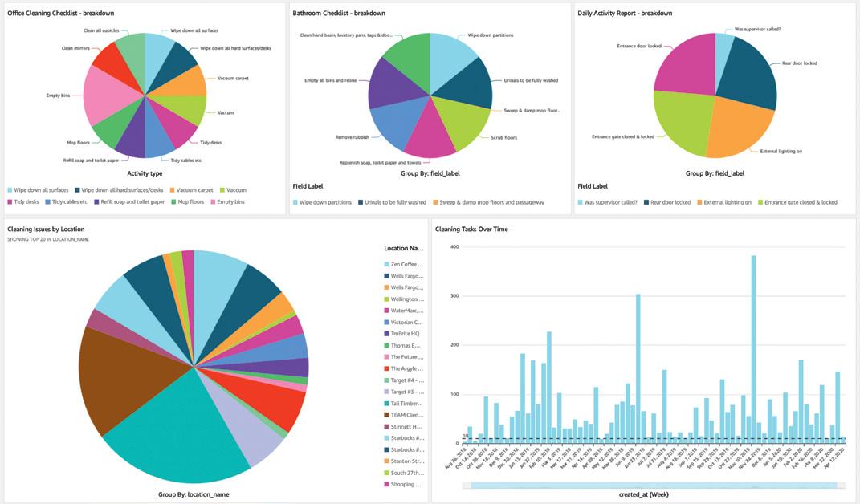
Task: Click 'Sweep & damp mop floors and passageway' legend
Action: [x=489, y=202]
